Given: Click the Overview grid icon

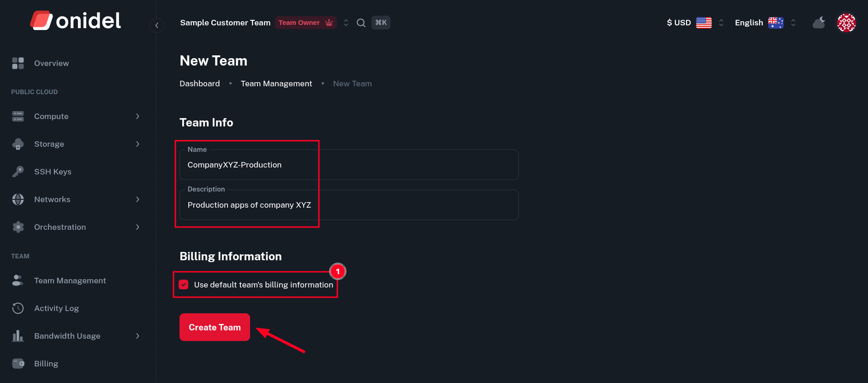Looking at the screenshot, I should point(18,63).
